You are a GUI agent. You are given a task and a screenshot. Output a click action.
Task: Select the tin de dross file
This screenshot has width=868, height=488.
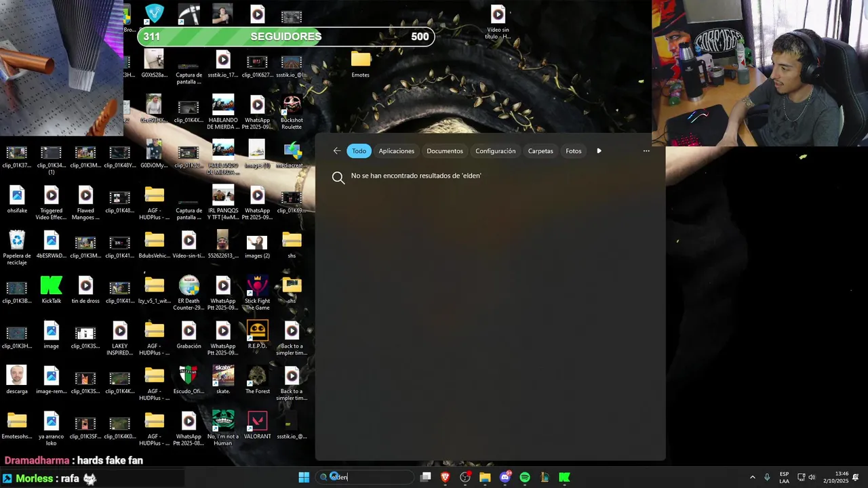[85, 289]
